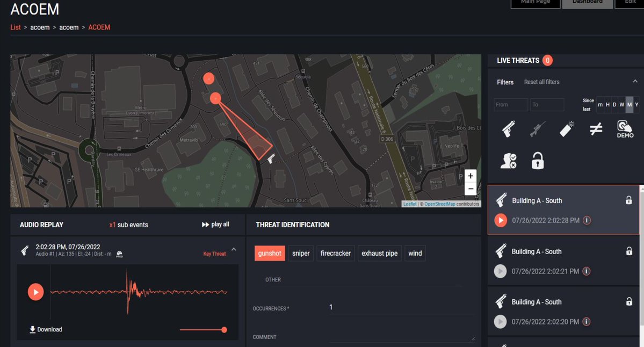This screenshot has height=347, width=644.
Task: Play the audio waveform recording
Action: coord(36,292)
